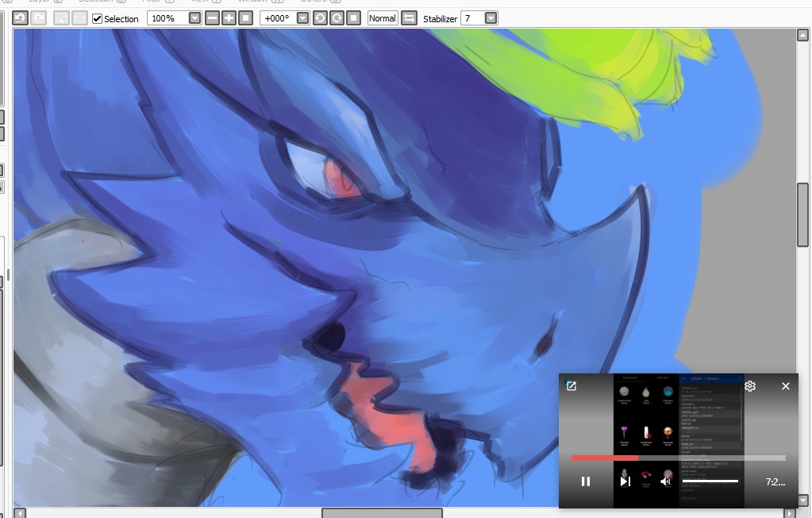Click the Stabilizer value 7
The width and height of the screenshot is (812, 518).
[x=473, y=18]
